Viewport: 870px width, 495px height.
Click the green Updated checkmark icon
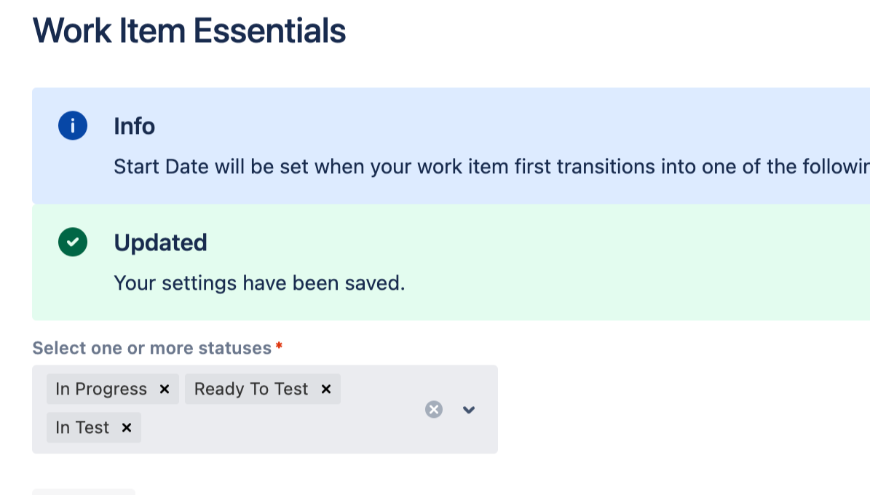(72, 242)
